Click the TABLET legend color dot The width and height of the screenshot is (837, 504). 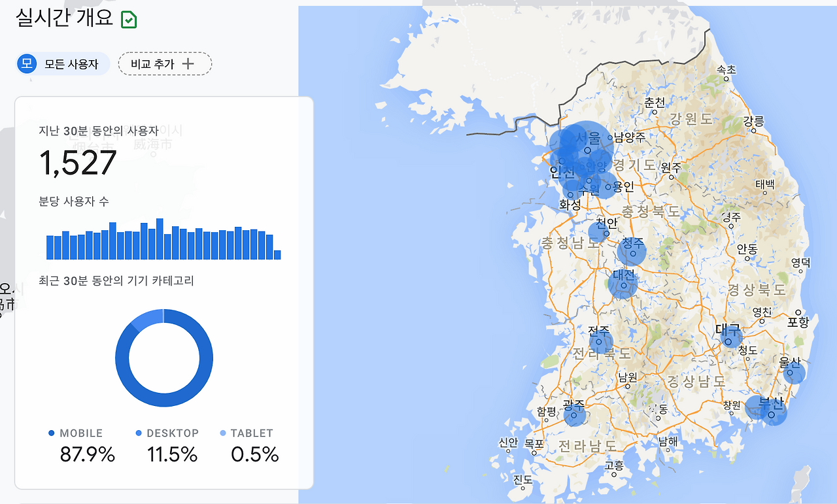(222, 433)
